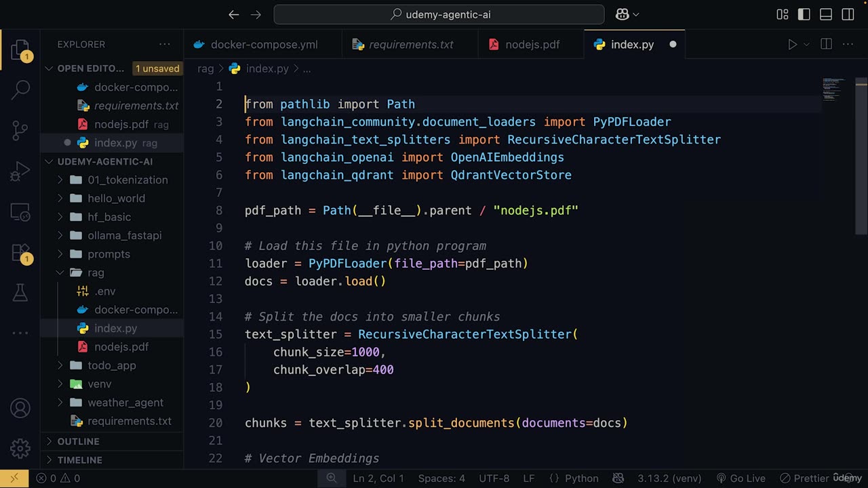Open the Accounts menu

[20, 408]
